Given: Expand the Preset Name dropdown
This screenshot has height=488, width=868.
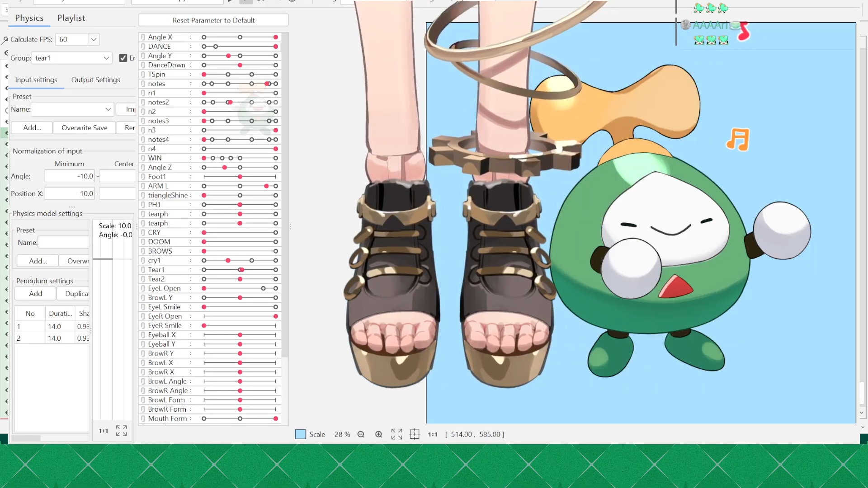Looking at the screenshot, I should pos(108,109).
